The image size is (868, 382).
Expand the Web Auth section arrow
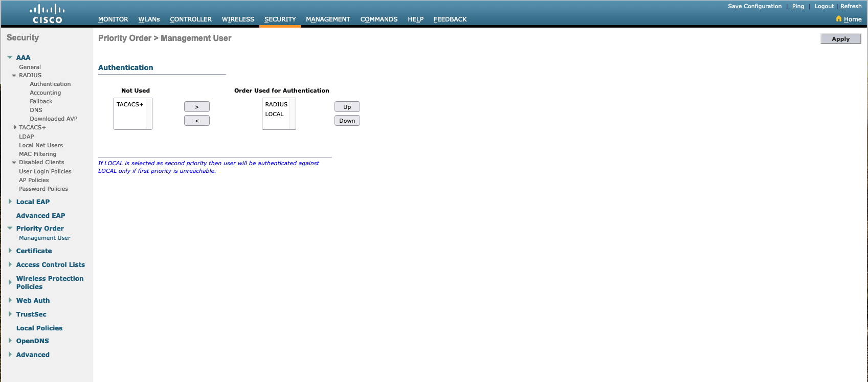[10, 300]
